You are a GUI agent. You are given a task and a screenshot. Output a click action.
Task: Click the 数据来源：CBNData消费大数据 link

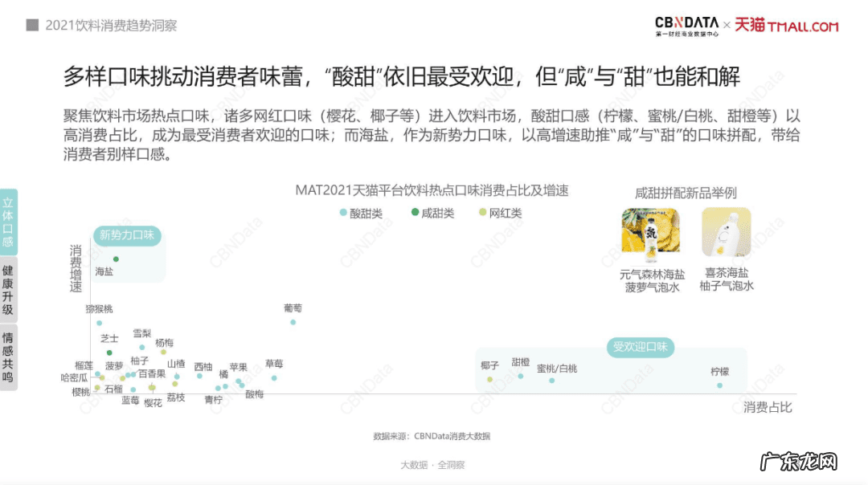click(x=433, y=436)
